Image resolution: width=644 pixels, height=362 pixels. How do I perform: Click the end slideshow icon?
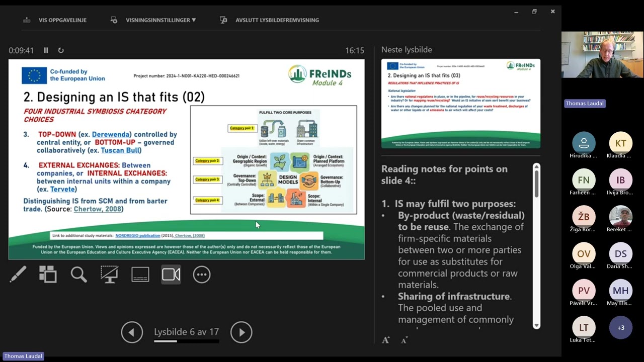(x=223, y=20)
